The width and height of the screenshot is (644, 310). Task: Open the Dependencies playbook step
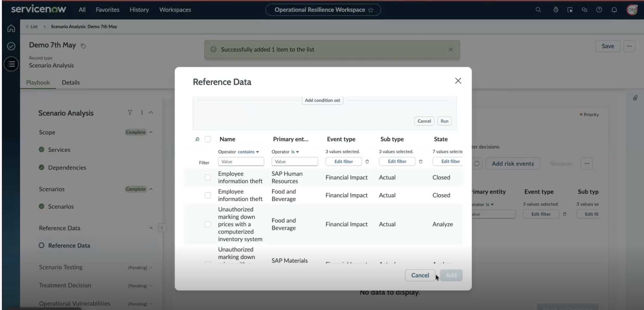click(67, 168)
